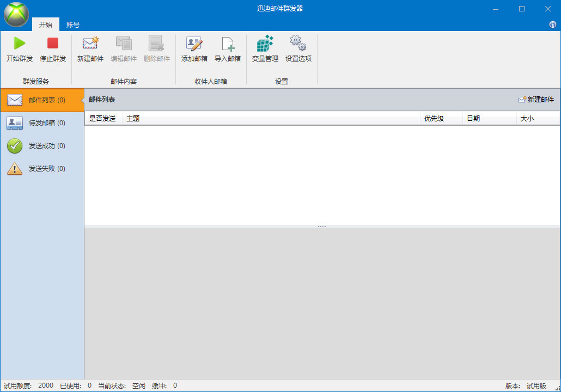Click the 编辑邮件 edit mail icon
This screenshot has width=561, height=392.
click(x=123, y=48)
